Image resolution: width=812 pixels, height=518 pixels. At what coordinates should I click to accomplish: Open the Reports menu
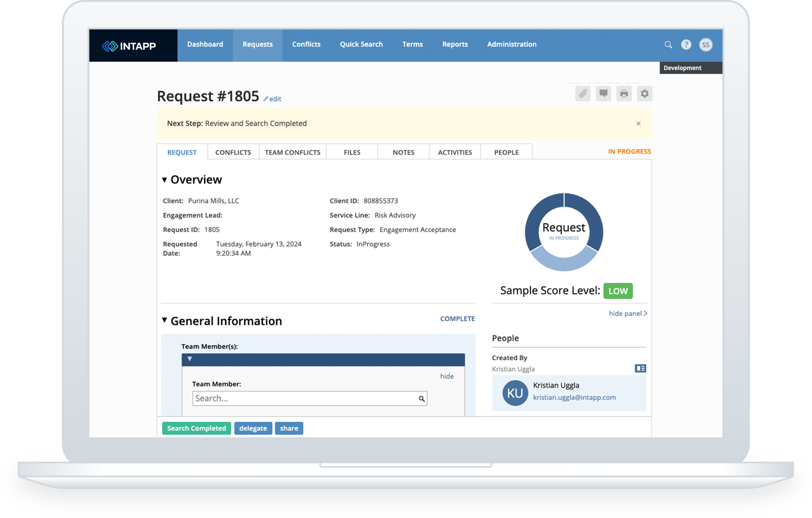point(455,44)
